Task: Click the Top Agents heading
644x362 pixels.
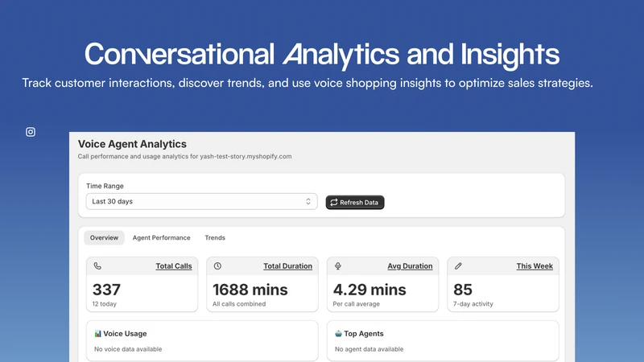Action: 364,334
